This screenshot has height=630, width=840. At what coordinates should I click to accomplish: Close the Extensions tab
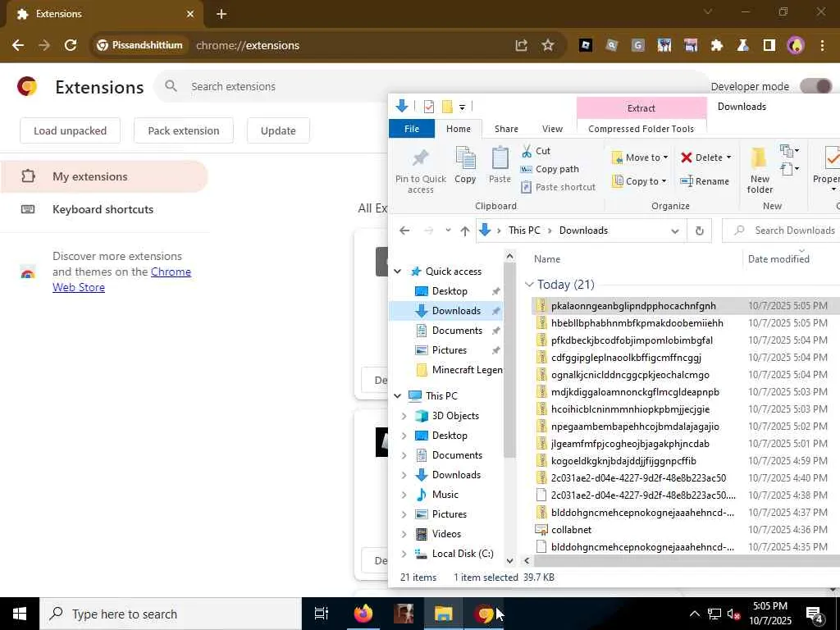pyautogui.click(x=190, y=14)
